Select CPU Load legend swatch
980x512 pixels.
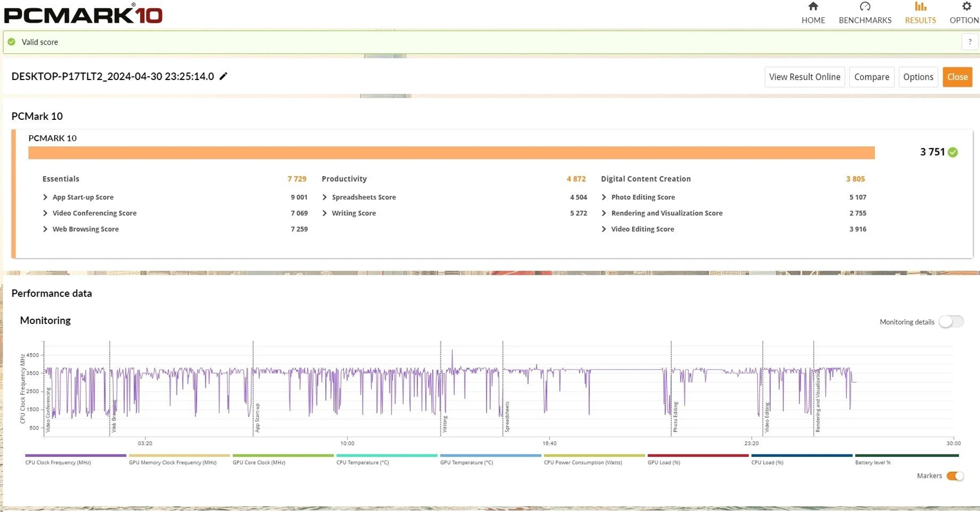[x=801, y=455]
